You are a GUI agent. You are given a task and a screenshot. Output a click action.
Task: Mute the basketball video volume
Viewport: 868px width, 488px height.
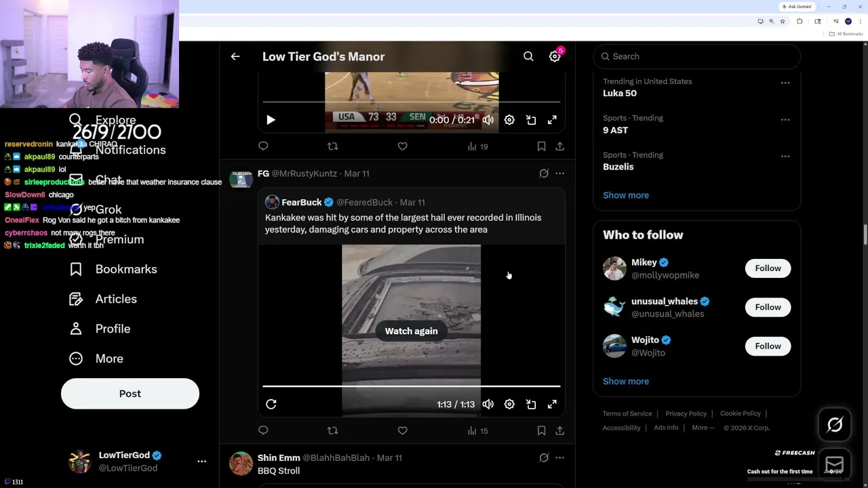[488, 120]
